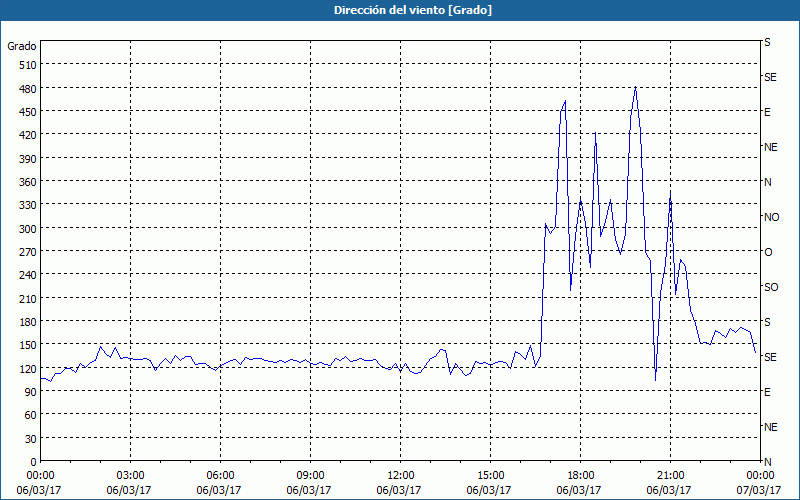Viewport: 800px width, 500px height.
Task: Select the "E" compass label level with 90
Action: click(767, 392)
